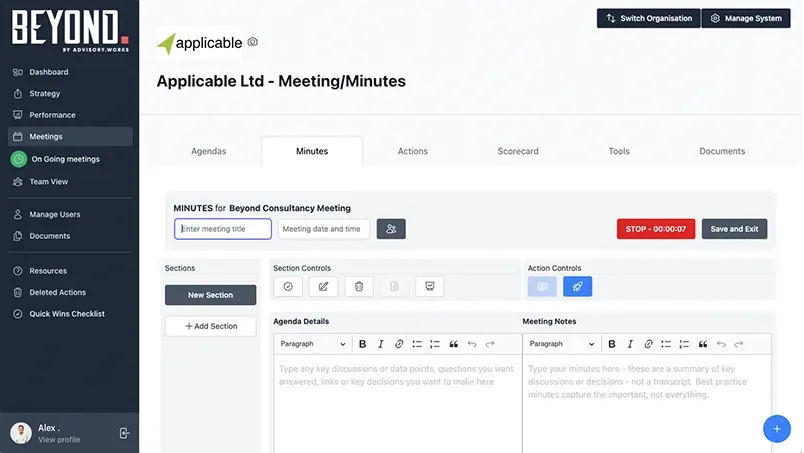
Task: Click the Save and Exit button
Action: (x=734, y=229)
